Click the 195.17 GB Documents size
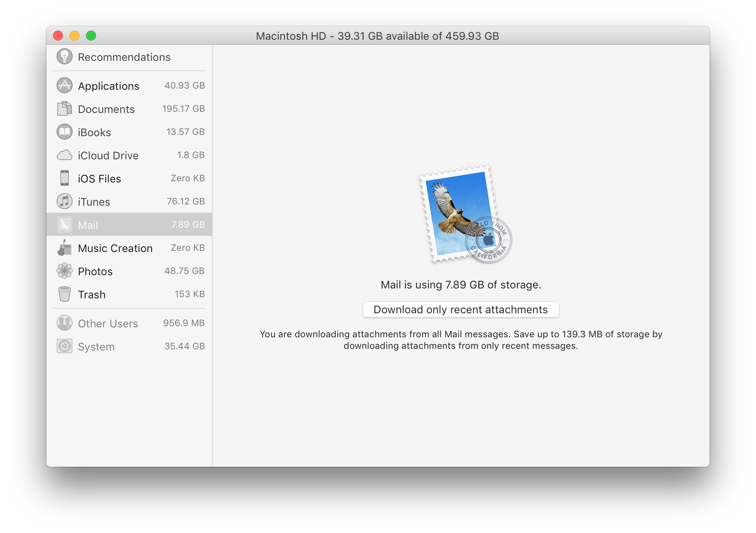The width and height of the screenshot is (756, 533). [x=183, y=108]
